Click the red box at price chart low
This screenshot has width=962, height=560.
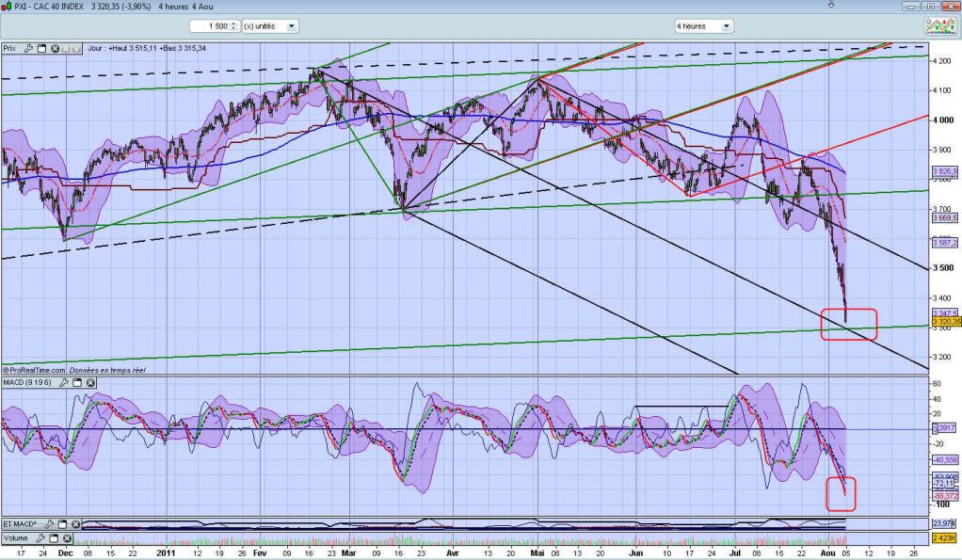pos(849,324)
